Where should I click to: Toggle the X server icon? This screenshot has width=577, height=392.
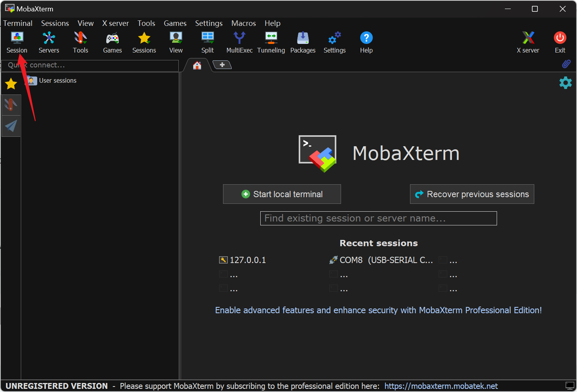coord(528,42)
